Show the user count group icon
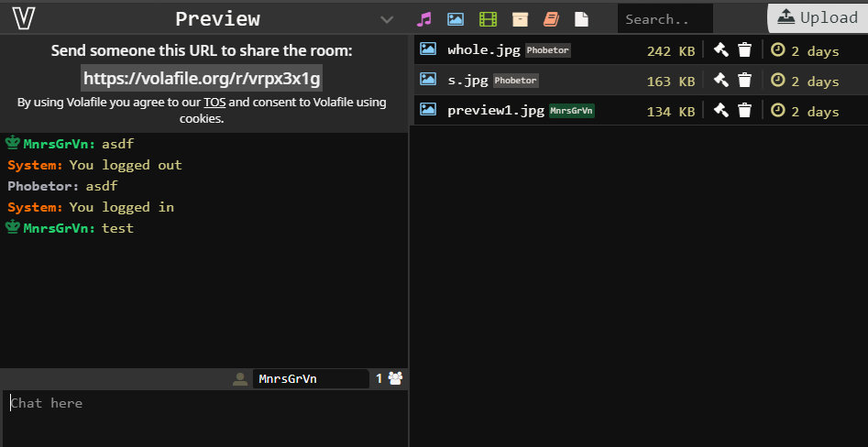Viewport: 868px width, 447px height. click(x=395, y=378)
